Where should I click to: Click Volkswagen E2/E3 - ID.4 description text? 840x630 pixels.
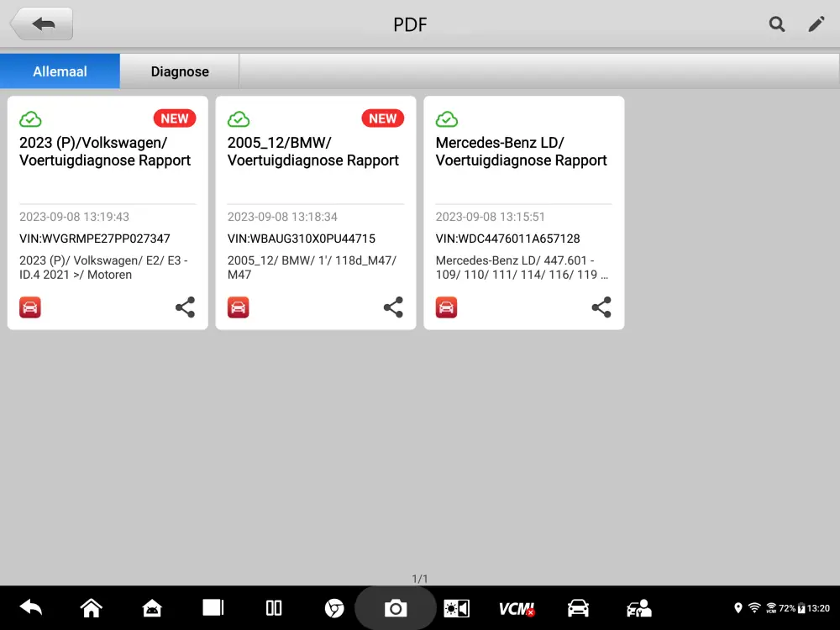[103, 267]
